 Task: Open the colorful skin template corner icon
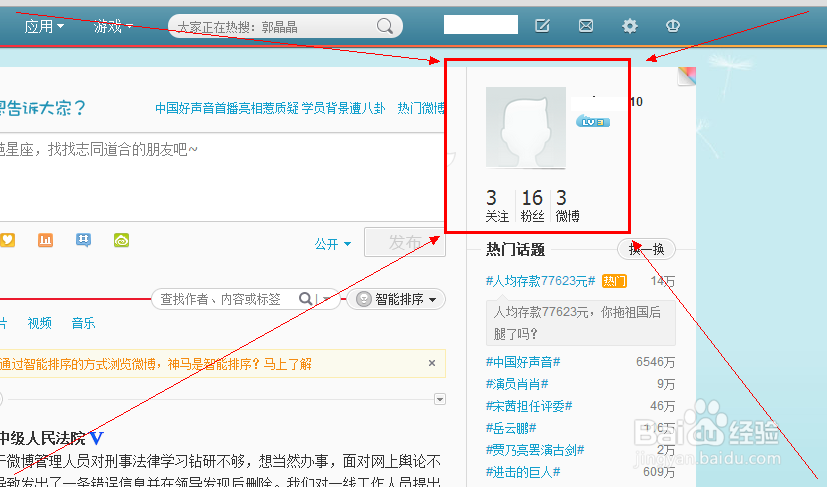(687, 76)
